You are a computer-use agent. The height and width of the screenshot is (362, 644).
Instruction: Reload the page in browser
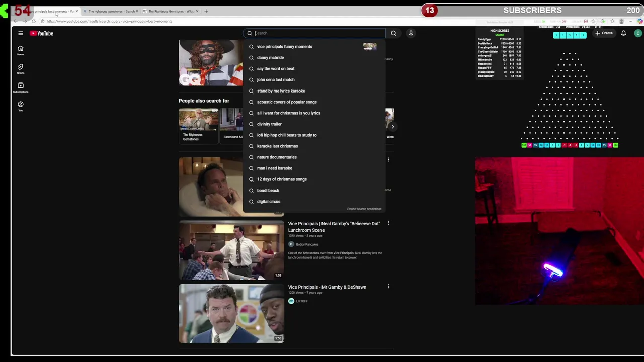pyautogui.click(x=33, y=21)
